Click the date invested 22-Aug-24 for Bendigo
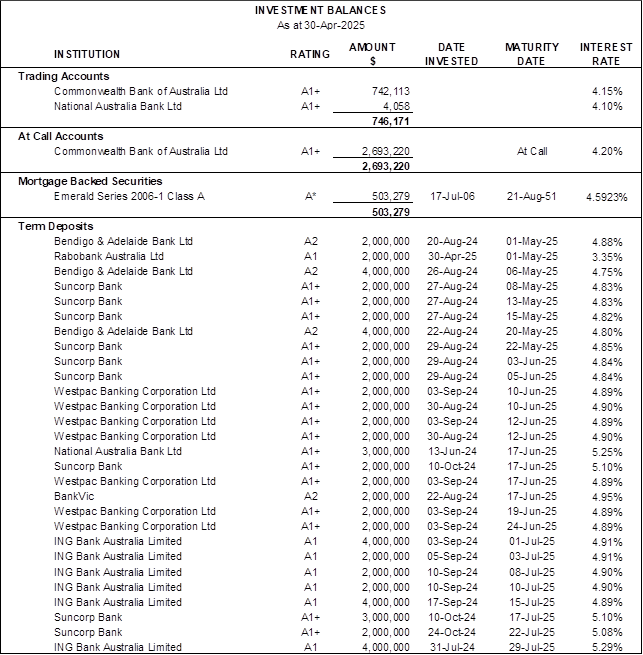This screenshot has width=643, height=655. pos(452,332)
